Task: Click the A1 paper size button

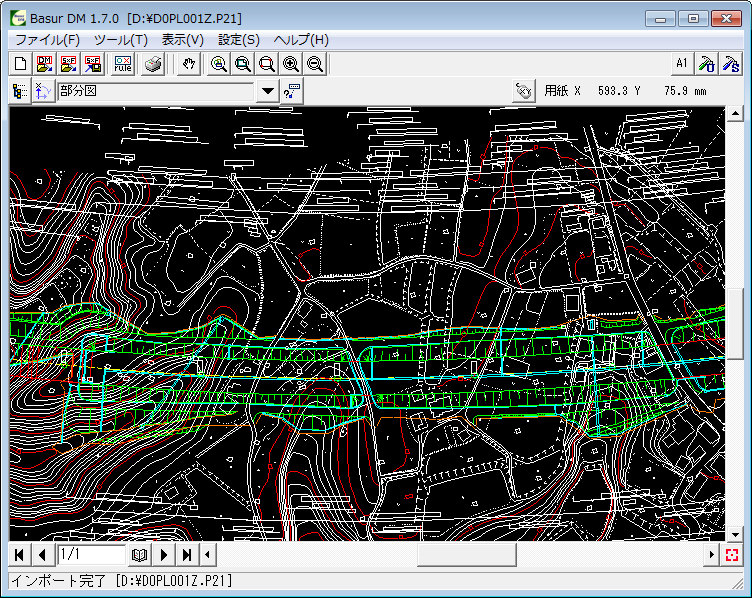Action: pos(682,64)
